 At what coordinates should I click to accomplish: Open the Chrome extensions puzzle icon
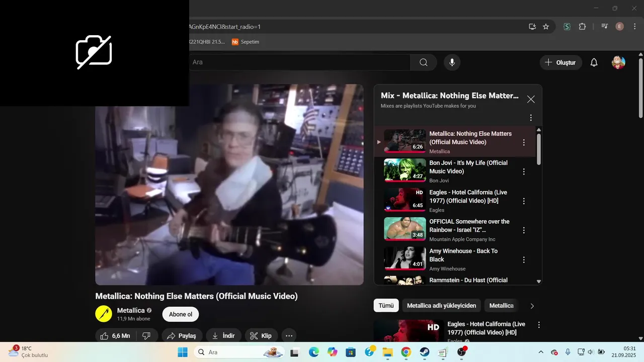pos(582,27)
